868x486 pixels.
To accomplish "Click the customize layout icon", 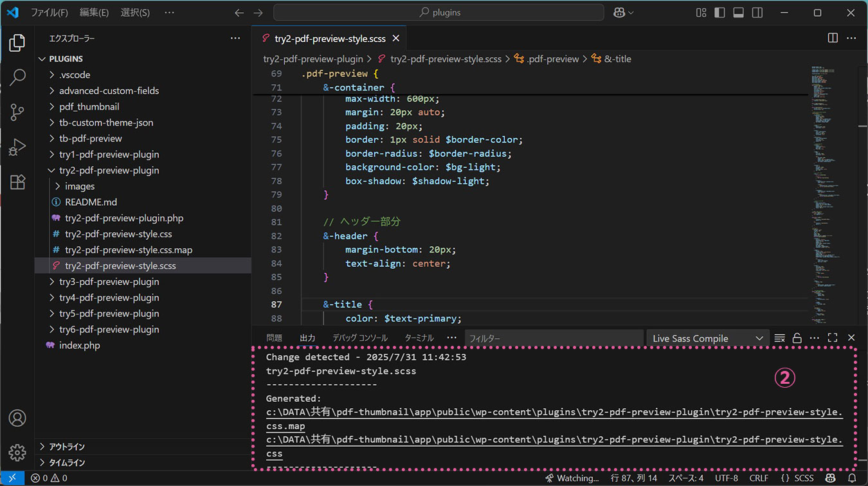I will tap(701, 12).
